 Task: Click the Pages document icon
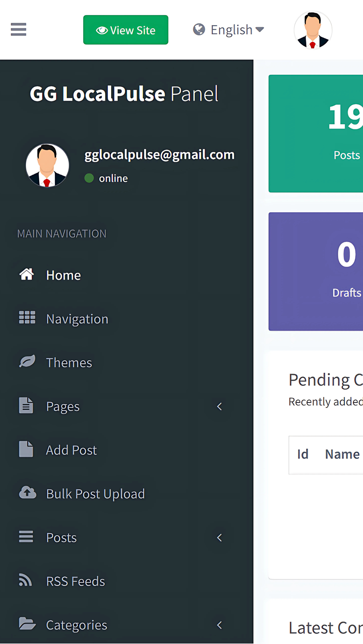(x=26, y=405)
